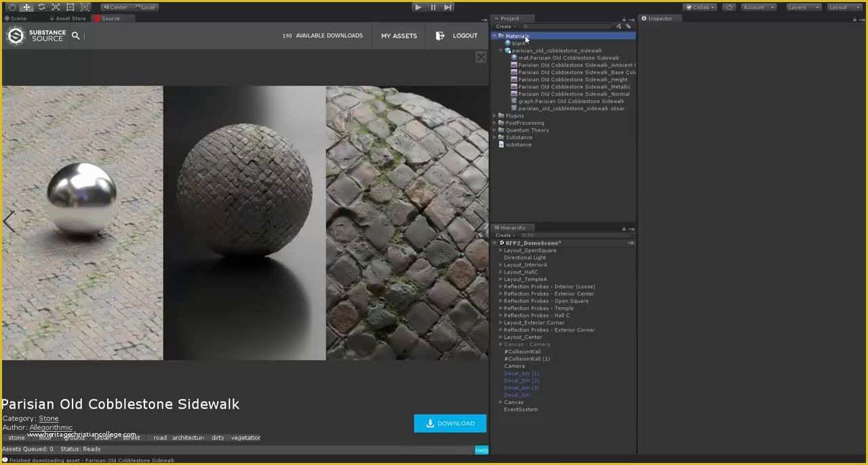This screenshot has height=465, width=868.
Task: Switch to the Scene tab
Action: (16, 18)
